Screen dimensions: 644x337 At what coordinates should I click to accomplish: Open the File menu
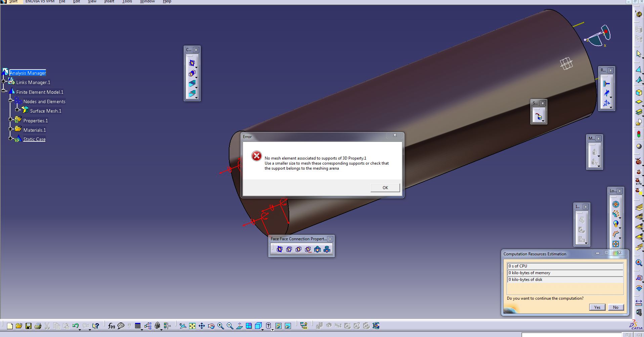coord(62,1)
